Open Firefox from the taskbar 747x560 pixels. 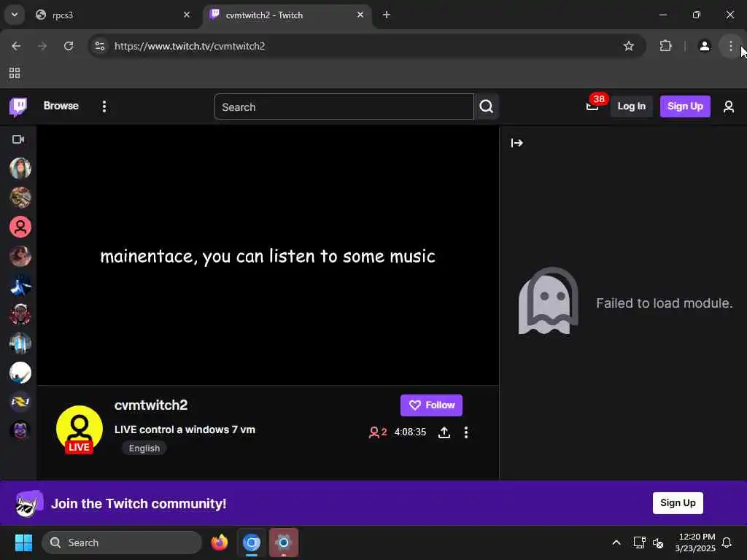coord(219,542)
